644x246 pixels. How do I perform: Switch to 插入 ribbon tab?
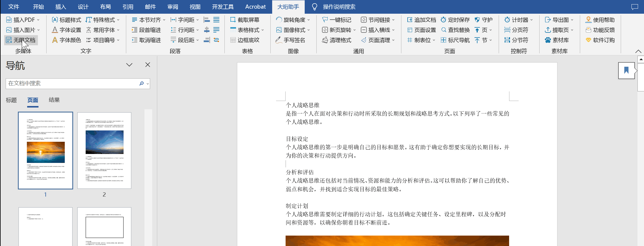point(61,7)
